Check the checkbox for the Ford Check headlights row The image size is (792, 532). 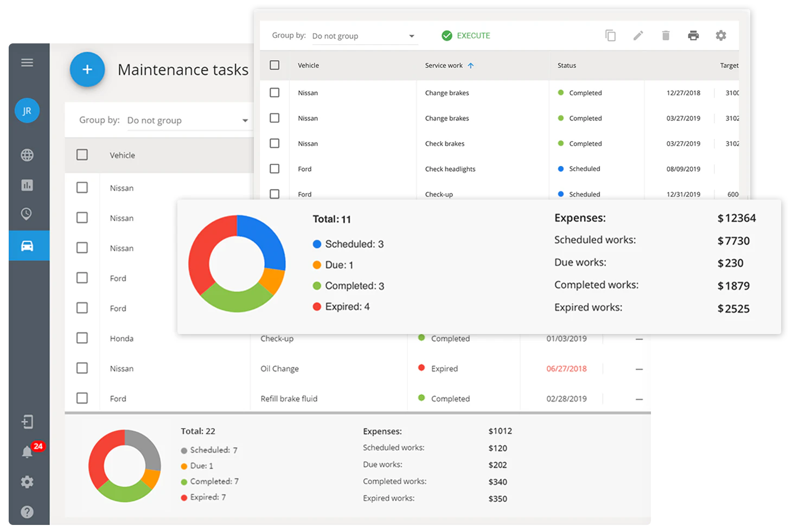tap(274, 169)
